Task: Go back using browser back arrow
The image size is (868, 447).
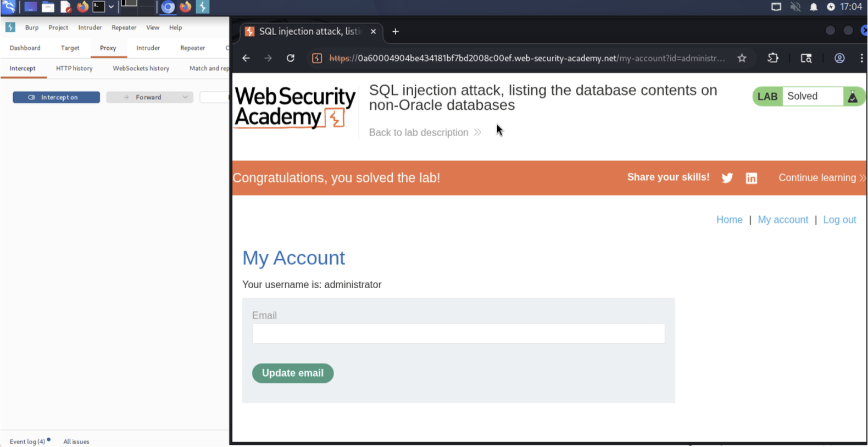Action: pyautogui.click(x=246, y=58)
